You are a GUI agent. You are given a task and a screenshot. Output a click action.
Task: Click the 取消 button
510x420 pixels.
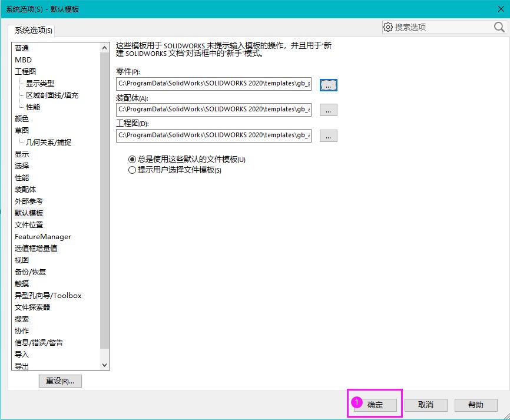pyautogui.click(x=425, y=405)
